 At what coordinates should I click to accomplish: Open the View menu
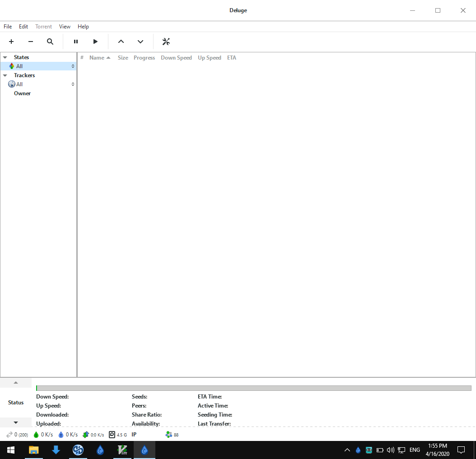point(65,26)
